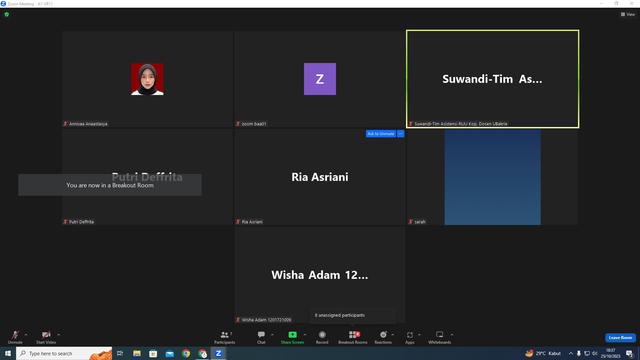This screenshot has width=640, height=360.
Task: Click the 'You are now in a Breakout Room' notification
Action: [110, 185]
